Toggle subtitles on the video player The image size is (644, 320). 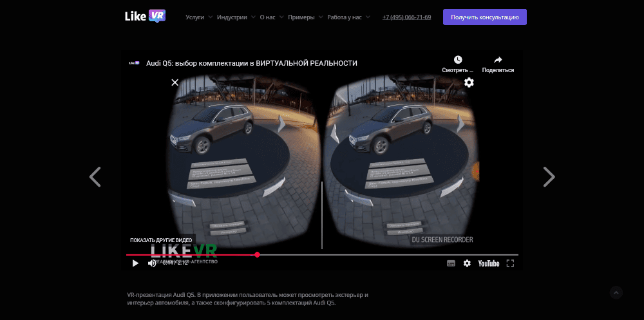click(x=451, y=263)
